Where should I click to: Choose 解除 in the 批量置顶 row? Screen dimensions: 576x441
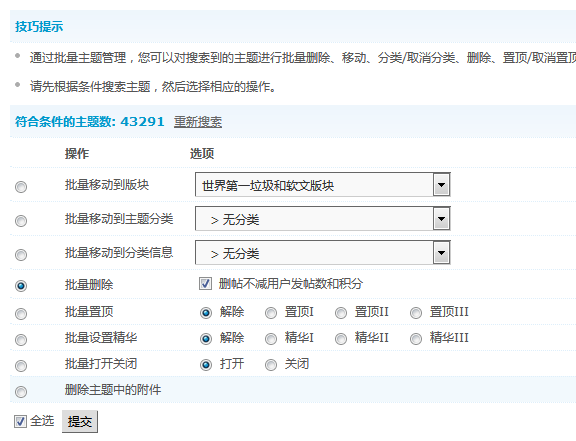[206, 313]
